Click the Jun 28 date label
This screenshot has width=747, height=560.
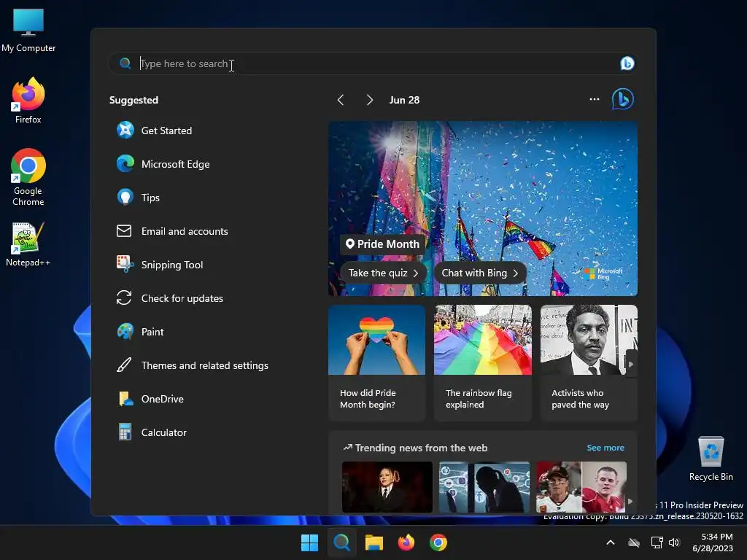404,100
